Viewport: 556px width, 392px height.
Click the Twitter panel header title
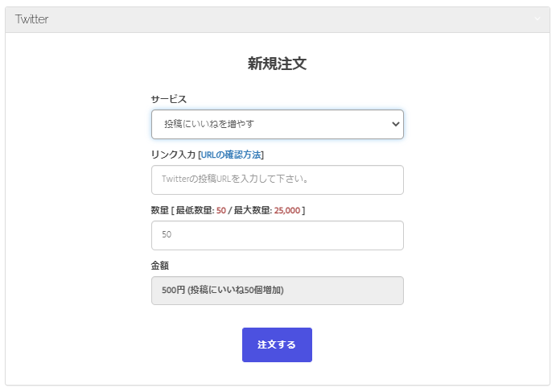pos(32,19)
